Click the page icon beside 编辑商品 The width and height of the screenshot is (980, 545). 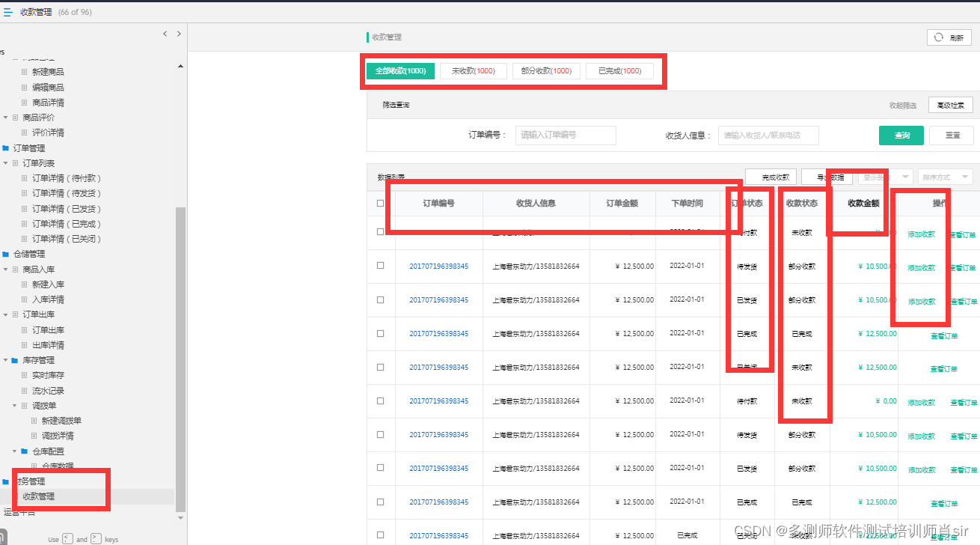pos(24,88)
